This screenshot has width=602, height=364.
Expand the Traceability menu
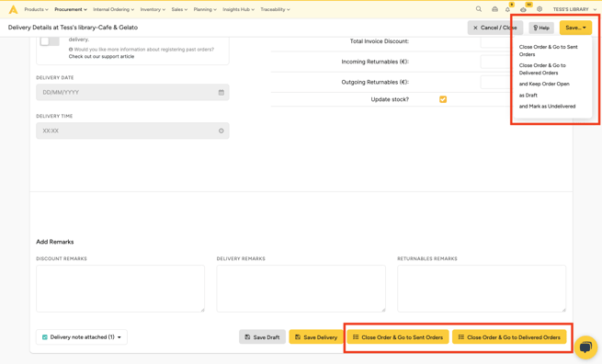pyautogui.click(x=276, y=9)
